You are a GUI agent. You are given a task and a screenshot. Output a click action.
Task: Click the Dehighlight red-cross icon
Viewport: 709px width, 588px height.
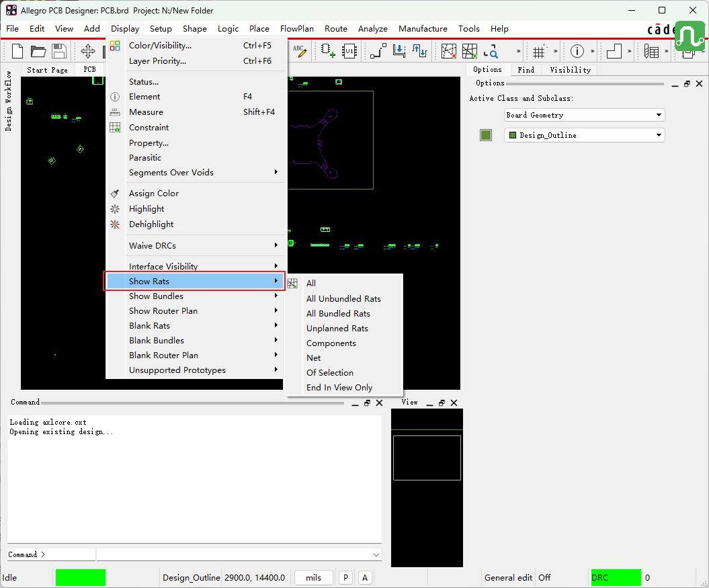click(x=115, y=224)
